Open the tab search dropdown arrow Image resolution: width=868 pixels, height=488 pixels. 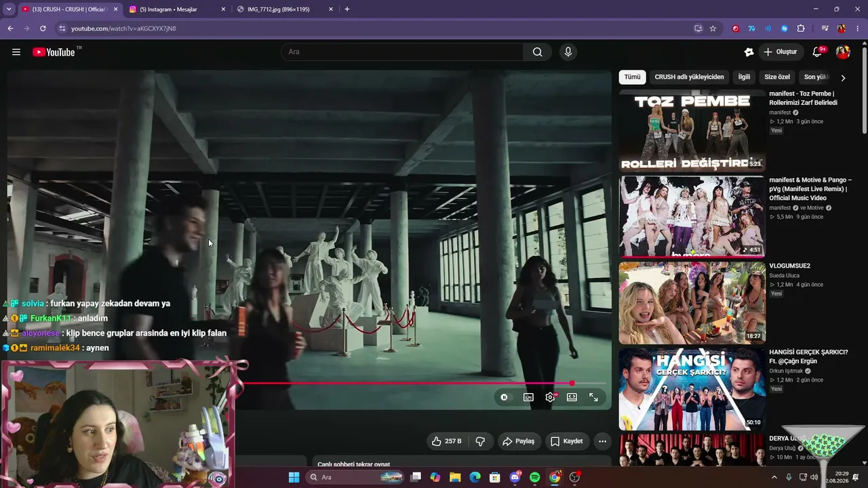click(9, 9)
